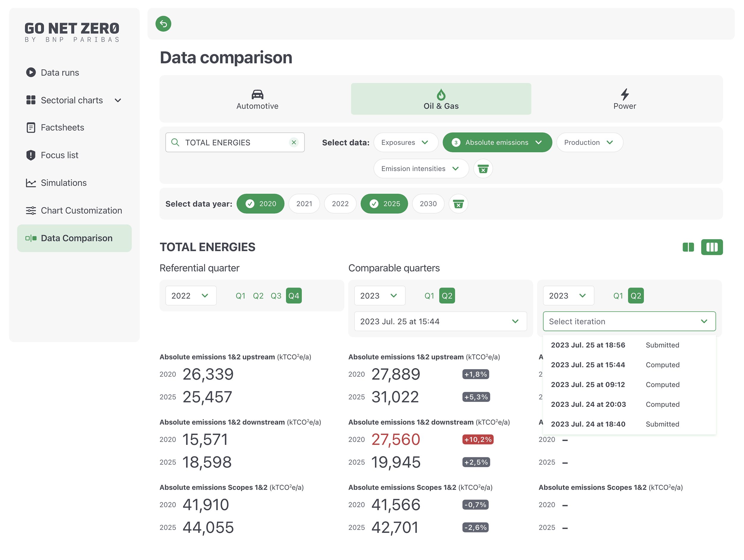The image size is (744, 560).
Task: Click the Sectorial charts grid icon
Action: 31,100
